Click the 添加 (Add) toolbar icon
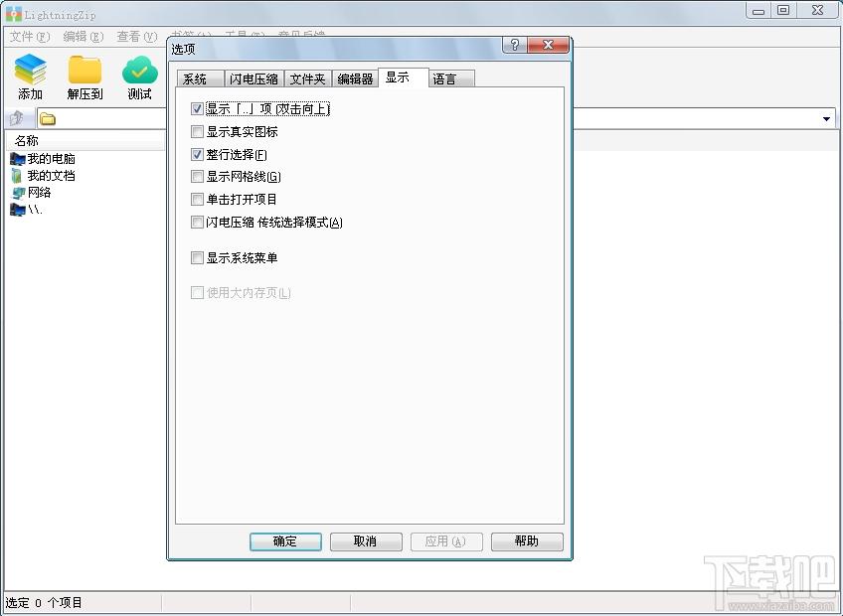 [x=30, y=69]
